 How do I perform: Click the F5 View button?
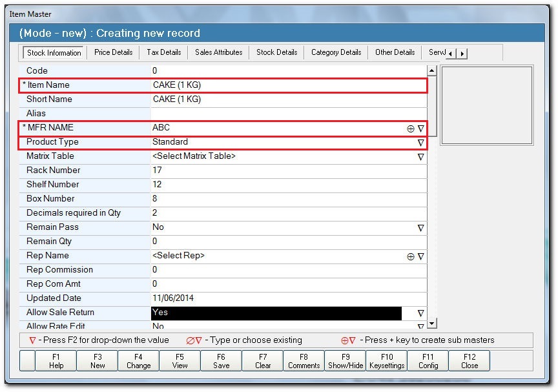tap(180, 361)
